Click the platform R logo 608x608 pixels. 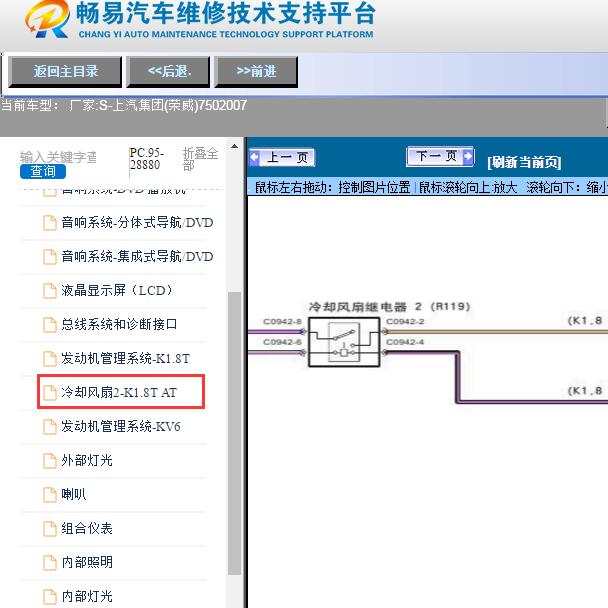coord(48,19)
